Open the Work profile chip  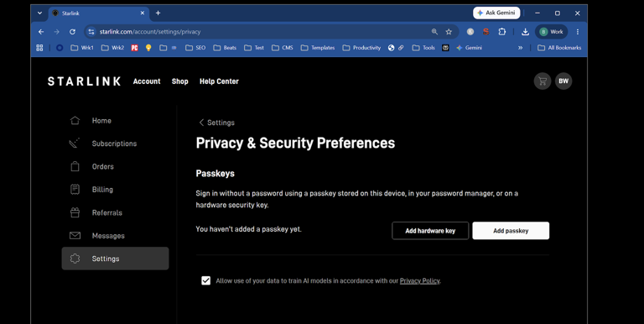551,32
